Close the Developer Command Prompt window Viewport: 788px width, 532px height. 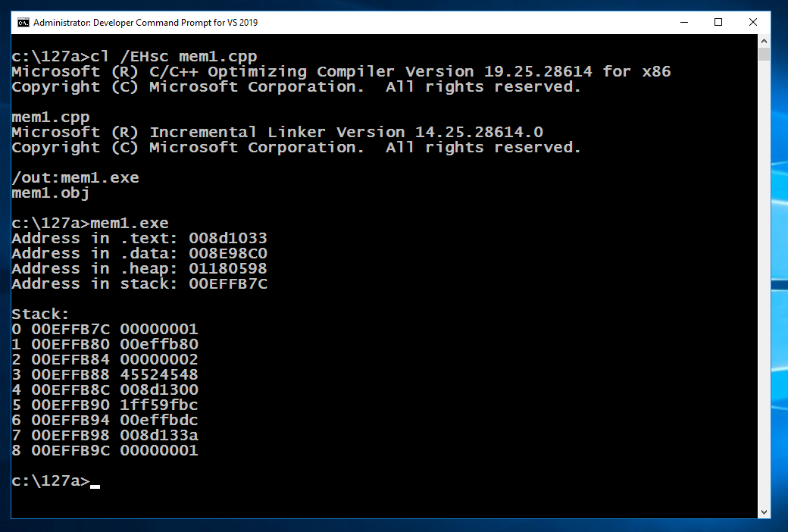[753, 23]
